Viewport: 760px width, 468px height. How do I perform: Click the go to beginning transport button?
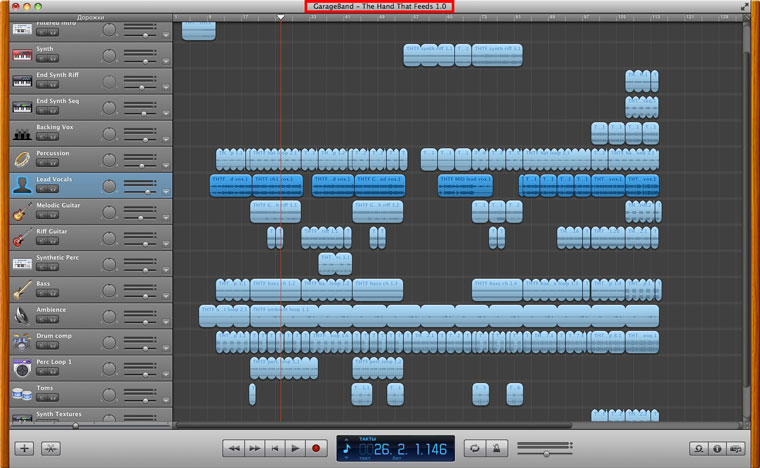point(275,449)
